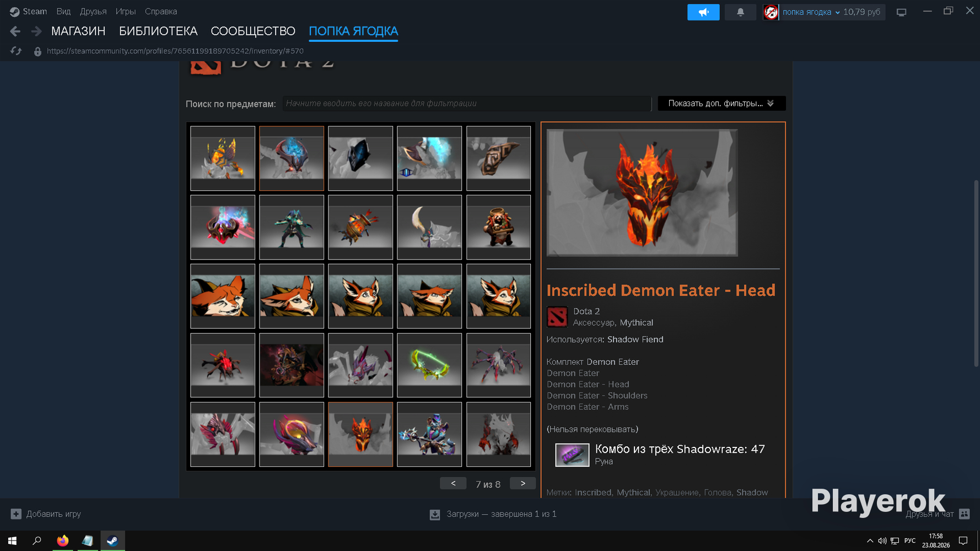Open the megaphone announcements button

click(703, 12)
